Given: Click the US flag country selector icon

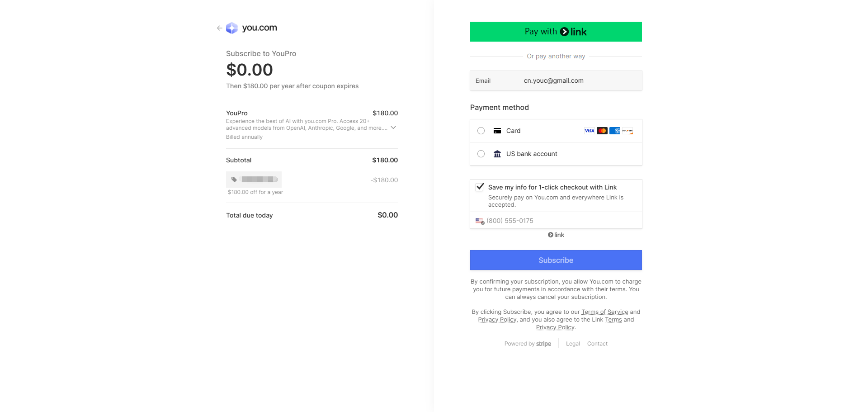Looking at the screenshot, I should click(480, 221).
